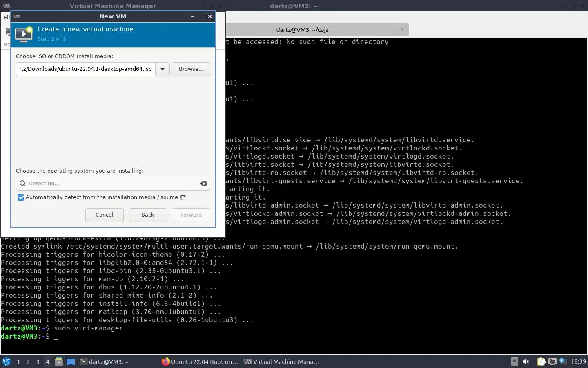Switch to workspace 3
588x368 pixels.
38,362
